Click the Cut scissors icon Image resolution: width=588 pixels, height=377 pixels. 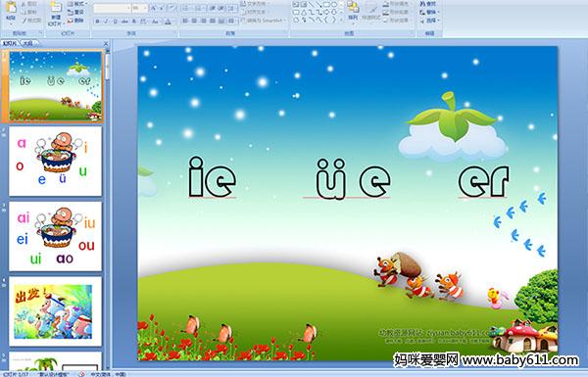pos(24,4)
